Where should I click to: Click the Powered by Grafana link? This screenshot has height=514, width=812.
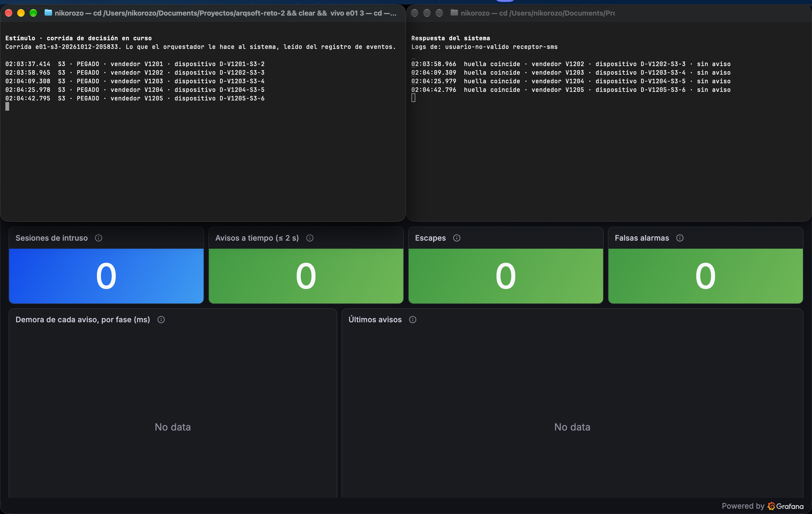(x=762, y=506)
